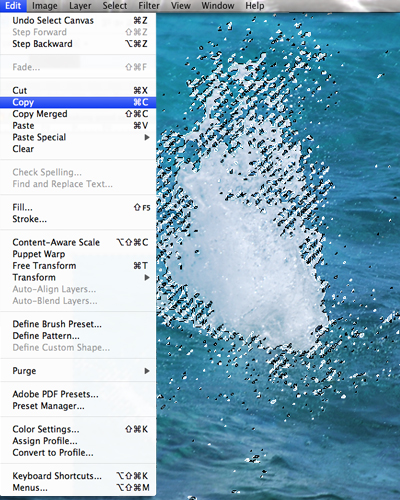The height and width of the screenshot is (500, 400).
Task: Open the Fill... dialog
Action: point(78,207)
